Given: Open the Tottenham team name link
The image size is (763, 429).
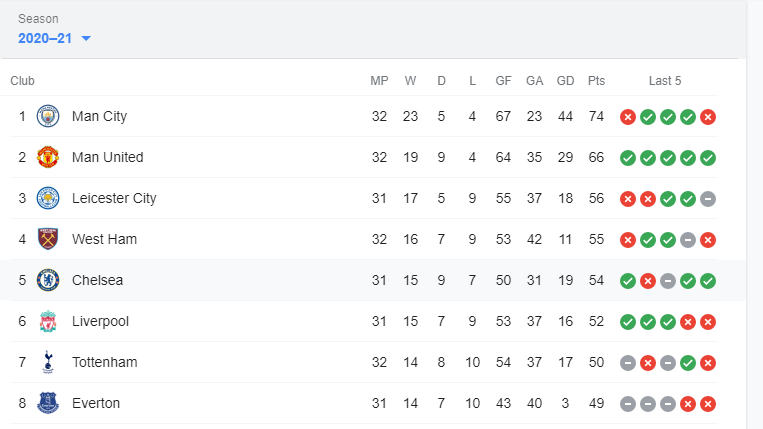Looking at the screenshot, I should (x=105, y=362).
